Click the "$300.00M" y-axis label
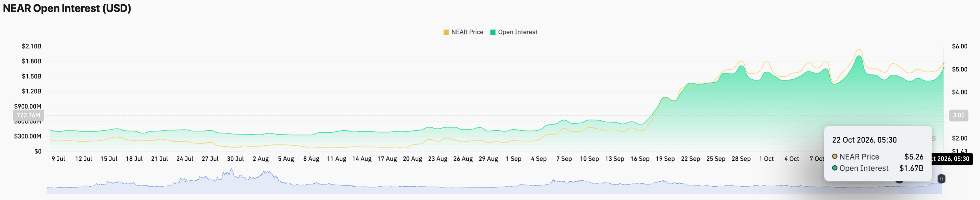The image size is (980, 200). 28,136
